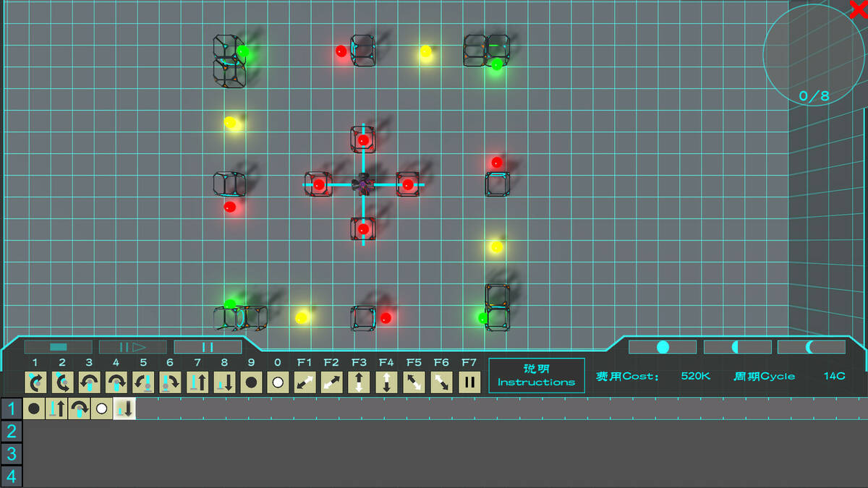Toggle the half-circle mode button

[x=737, y=347]
